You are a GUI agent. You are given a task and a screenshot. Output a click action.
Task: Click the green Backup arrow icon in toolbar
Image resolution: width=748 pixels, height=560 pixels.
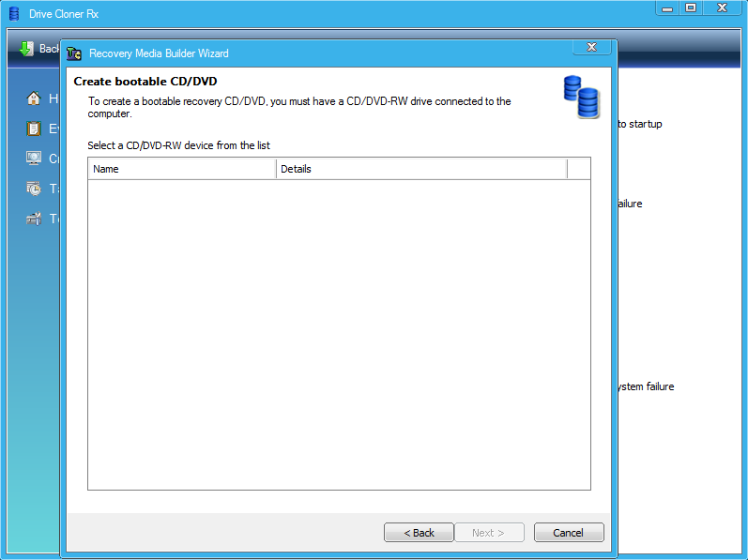click(x=26, y=49)
